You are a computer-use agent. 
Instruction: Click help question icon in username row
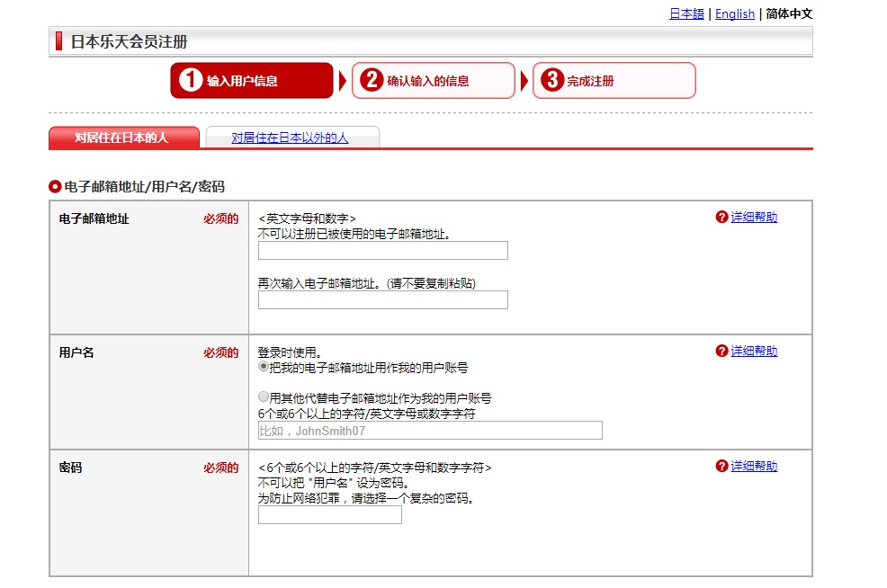[x=721, y=352]
